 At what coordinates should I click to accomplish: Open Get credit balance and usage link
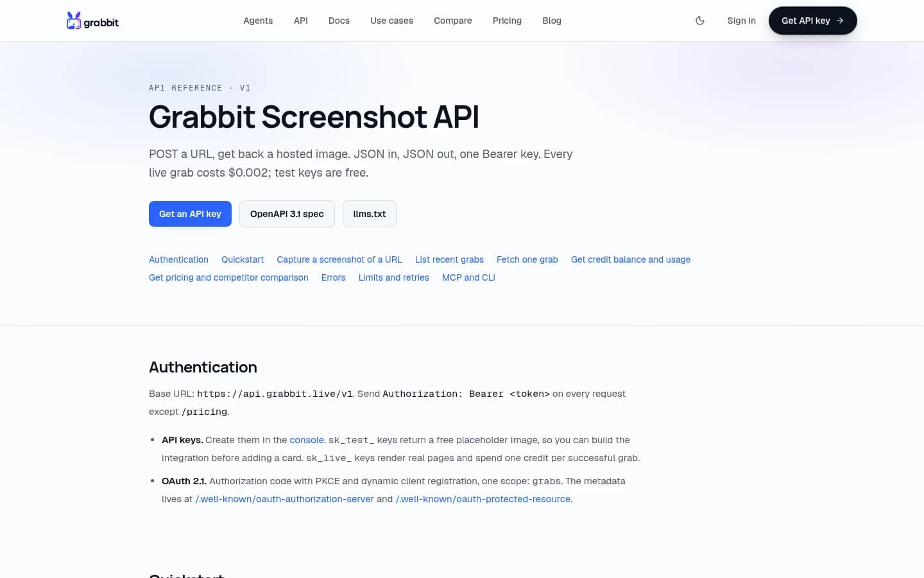click(x=631, y=259)
